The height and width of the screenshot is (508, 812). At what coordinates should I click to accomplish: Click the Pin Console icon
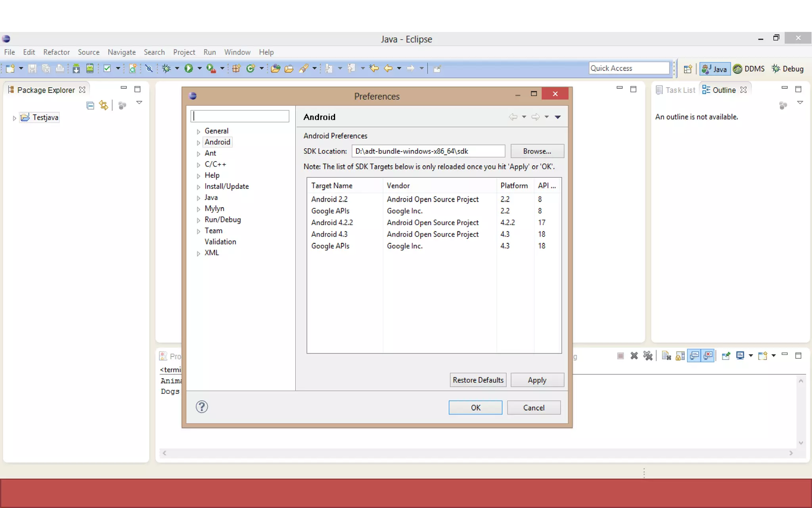726,356
